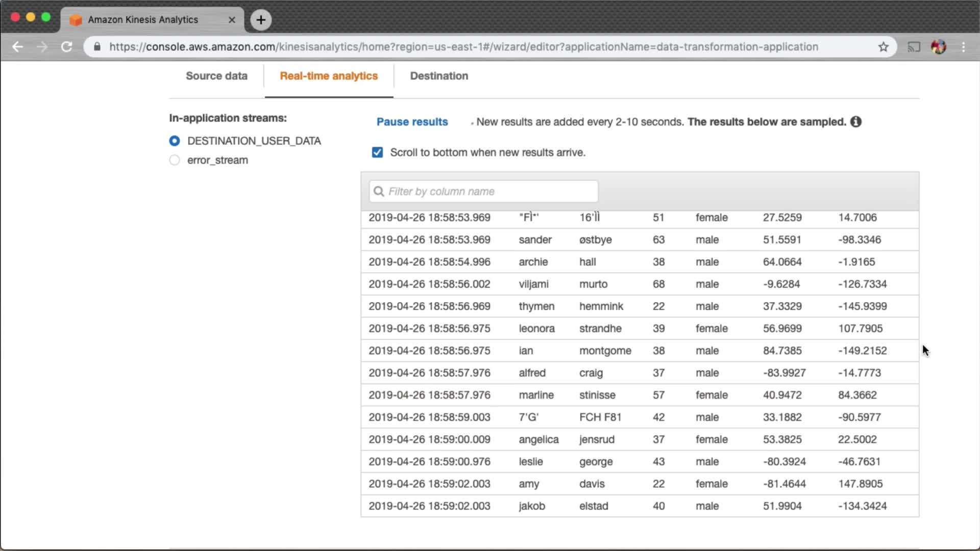Click the browser back arrow

point(18,47)
